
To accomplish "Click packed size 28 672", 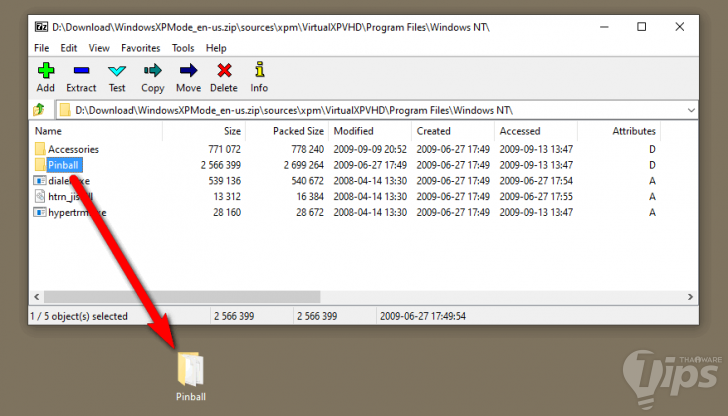I will (310, 212).
